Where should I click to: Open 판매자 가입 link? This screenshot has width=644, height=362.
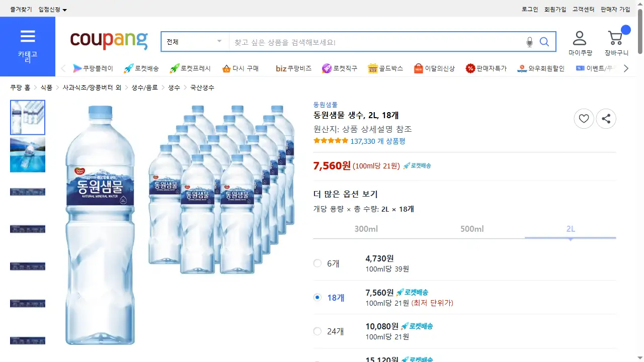(x=615, y=10)
